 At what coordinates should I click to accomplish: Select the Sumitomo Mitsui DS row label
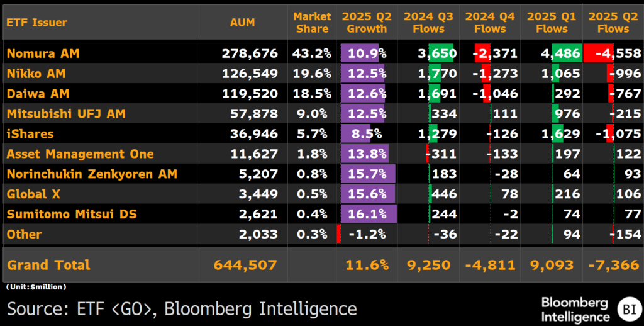72,214
